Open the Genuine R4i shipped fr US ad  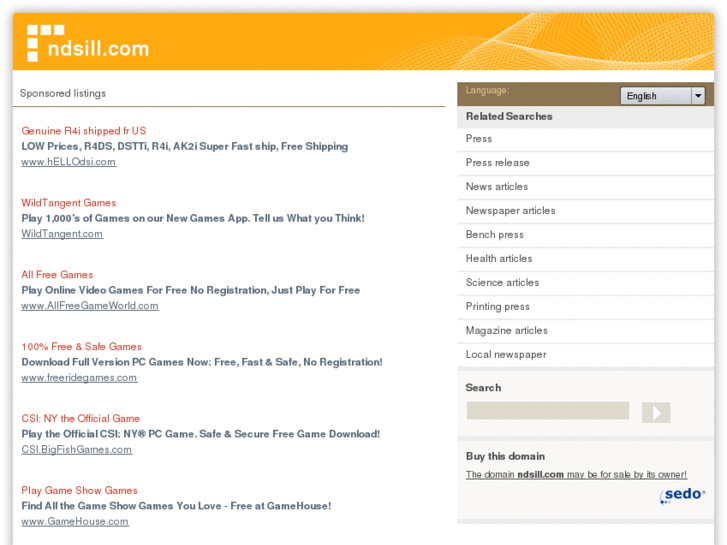83,131
